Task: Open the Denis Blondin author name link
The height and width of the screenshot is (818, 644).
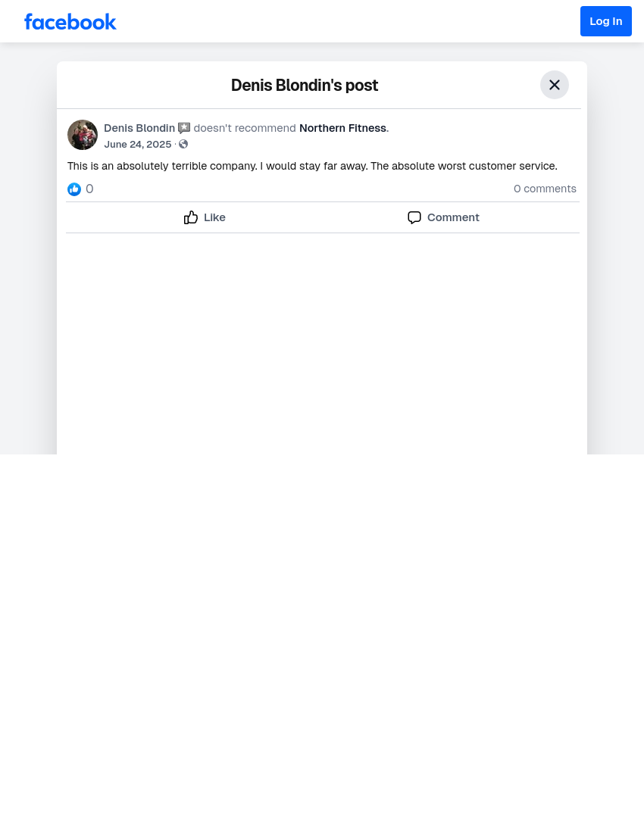Action: (139, 128)
